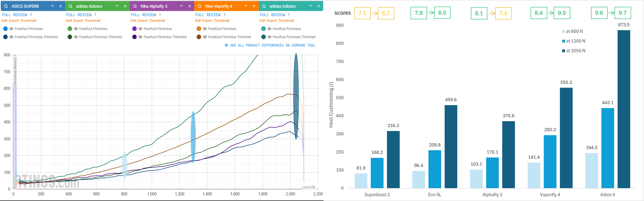
Task: Click Export under Nike Vaporfly 4
Action: (207, 20)
